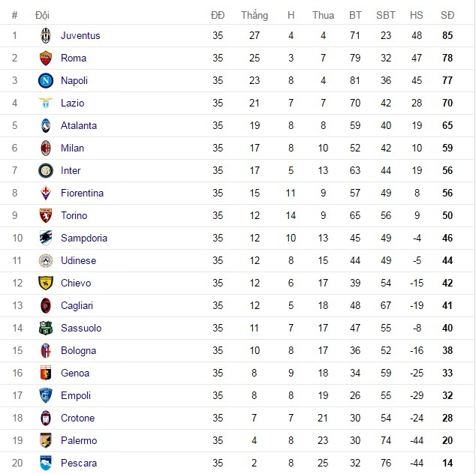Select the Cagliari team name
This screenshot has width=476, height=474.
point(78,305)
